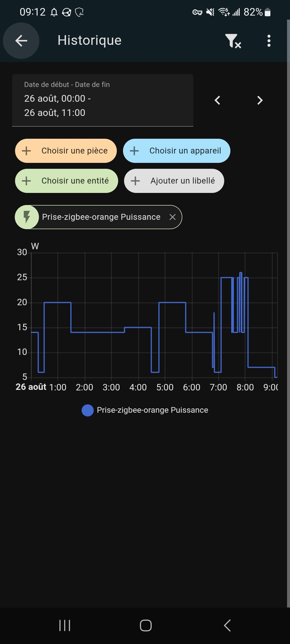Open the Choisir une pièce selector
This screenshot has width=290, height=644.
[x=66, y=151]
